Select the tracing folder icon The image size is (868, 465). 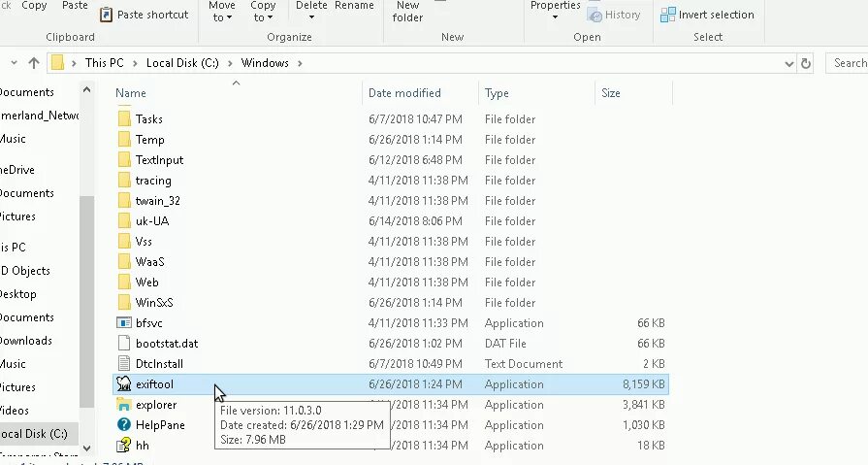click(x=124, y=181)
